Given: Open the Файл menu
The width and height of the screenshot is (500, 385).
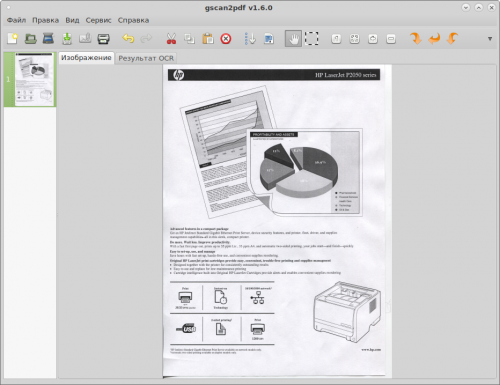Looking at the screenshot, I should point(16,20).
